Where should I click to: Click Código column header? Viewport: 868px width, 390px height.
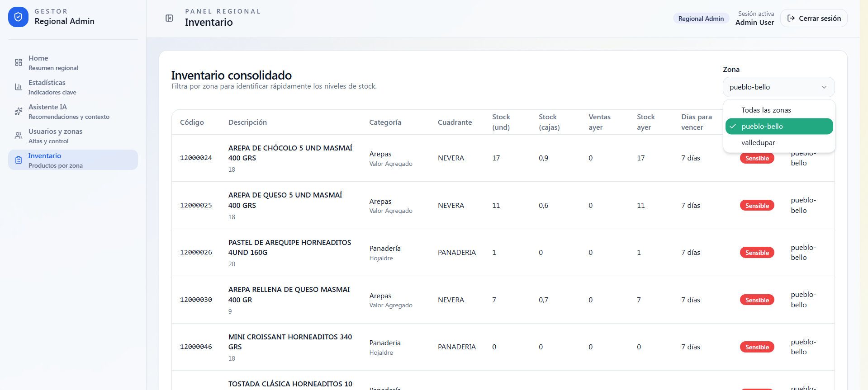[192, 122]
